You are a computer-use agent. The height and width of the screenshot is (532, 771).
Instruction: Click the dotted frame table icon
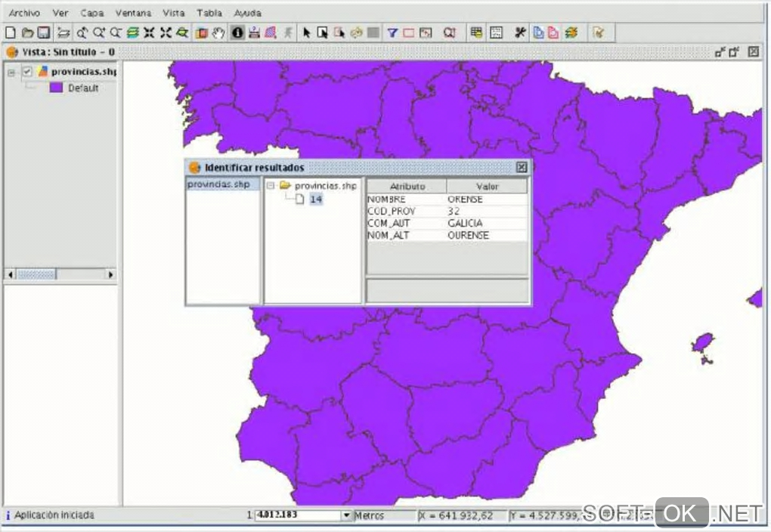point(496,33)
